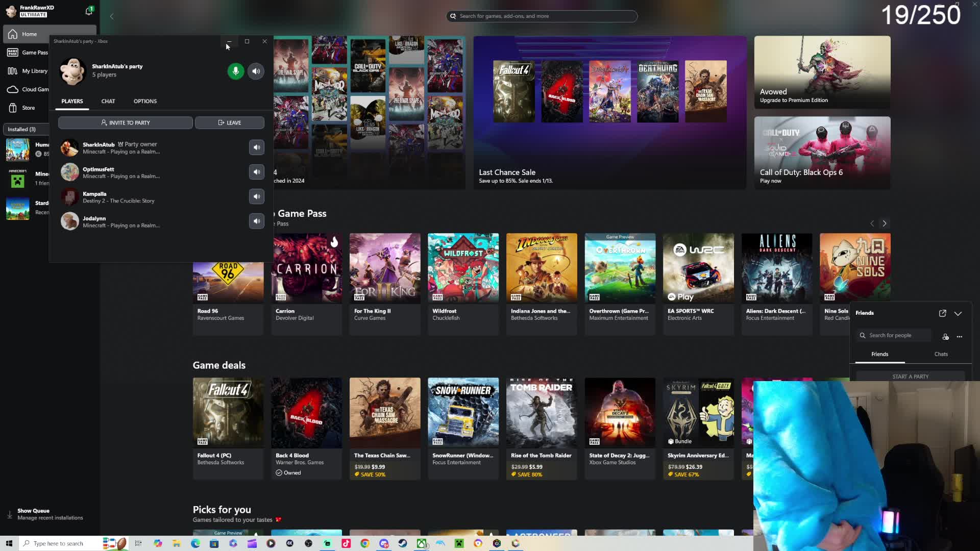Open Store in the sidebar
Viewport: 980px width, 551px height.
point(26,108)
